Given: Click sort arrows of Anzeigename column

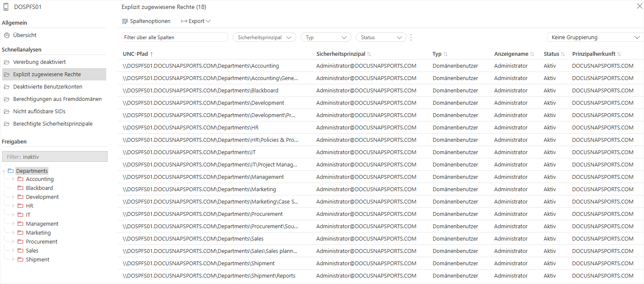Looking at the screenshot, I should click(x=532, y=54).
